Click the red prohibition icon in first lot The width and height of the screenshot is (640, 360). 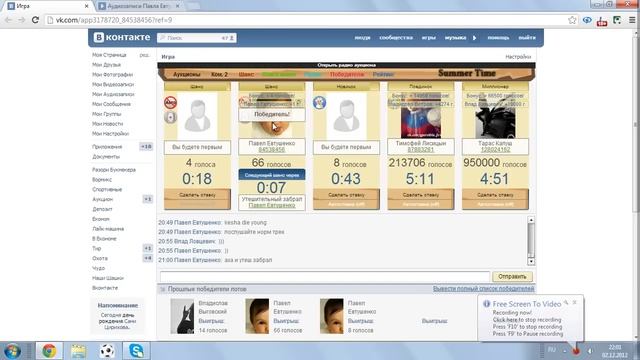[x=170, y=102]
